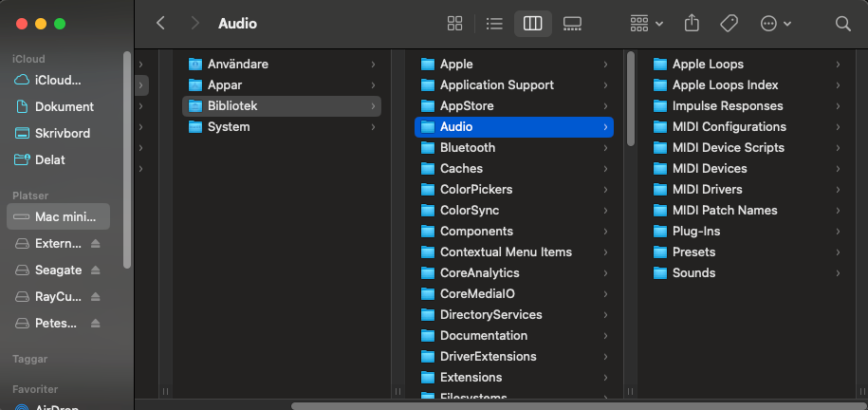This screenshot has height=410, width=868.
Task: Open the Tags editor icon
Action: click(729, 24)
